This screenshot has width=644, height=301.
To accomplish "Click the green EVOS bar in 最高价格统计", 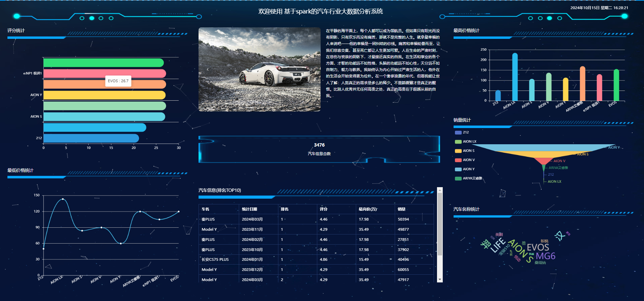I will click(616, 85).
